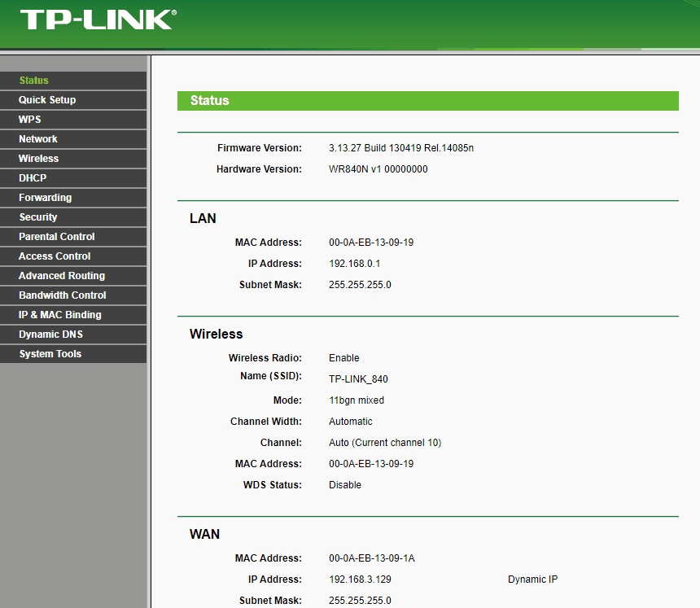The width and height of the screenshot is (700, 608).
Task: Click LAN subnet mask 255.255.255.0
Action: point(360,285)
